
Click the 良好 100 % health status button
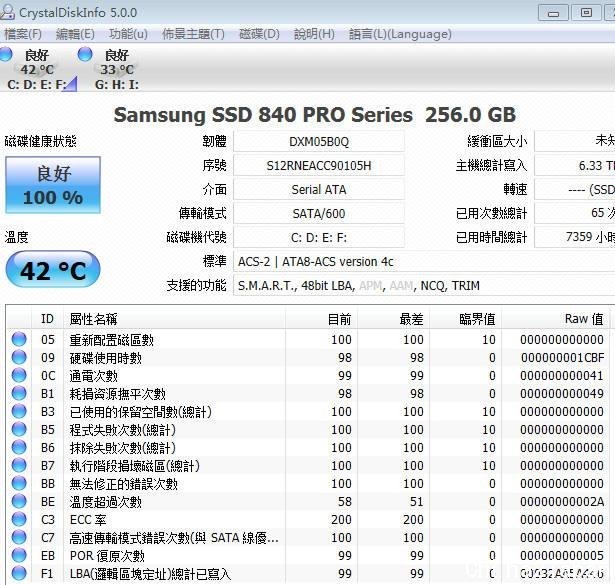[x=53, y=185]
